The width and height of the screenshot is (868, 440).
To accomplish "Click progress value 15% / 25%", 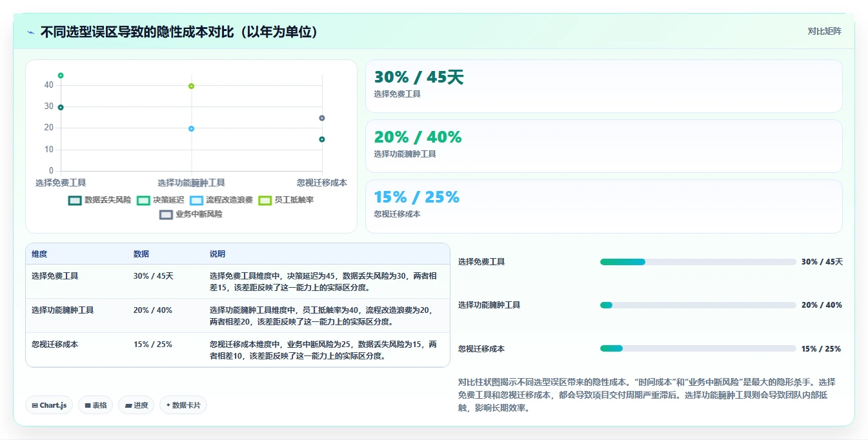I will point(821,348).
